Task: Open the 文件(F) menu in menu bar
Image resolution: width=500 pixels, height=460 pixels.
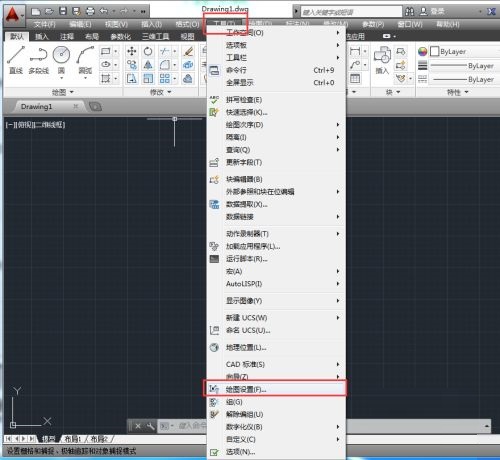Action: click(44, 24)
